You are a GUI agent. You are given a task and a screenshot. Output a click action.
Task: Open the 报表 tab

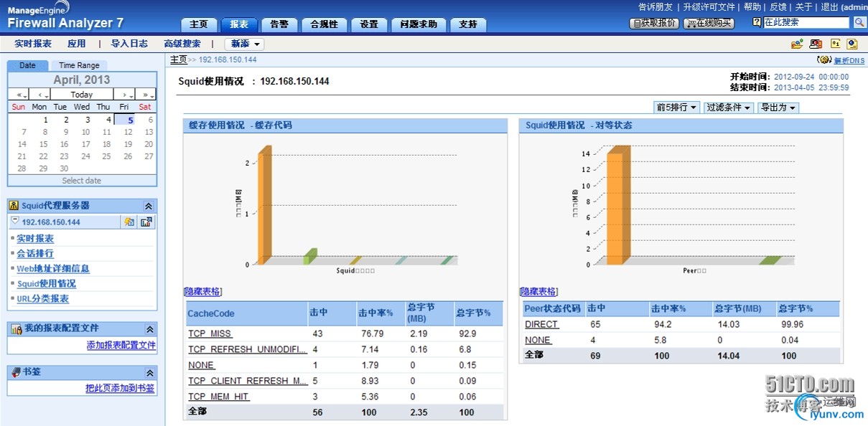pyautogui.click(x=239, y=24)
